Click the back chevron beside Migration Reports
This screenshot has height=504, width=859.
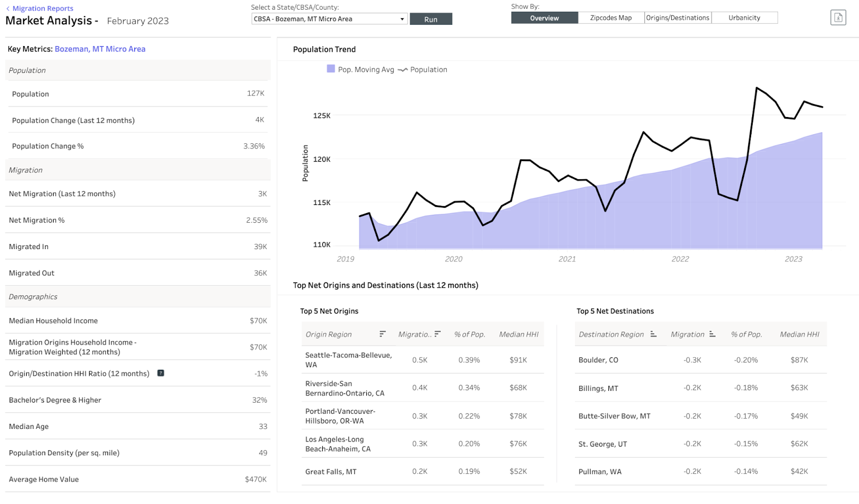click(7, 8)
